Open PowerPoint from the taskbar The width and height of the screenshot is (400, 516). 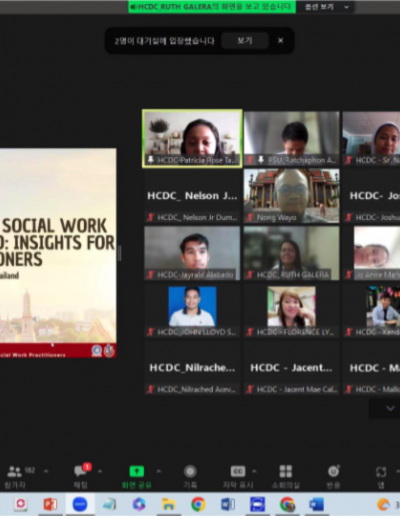(50, 504)
